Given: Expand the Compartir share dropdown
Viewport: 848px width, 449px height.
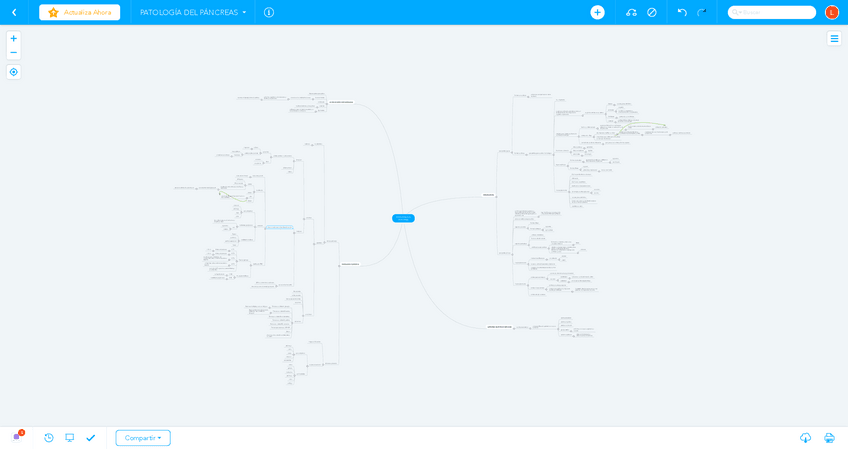Looking at the screenshot, I should pos(143,438).
